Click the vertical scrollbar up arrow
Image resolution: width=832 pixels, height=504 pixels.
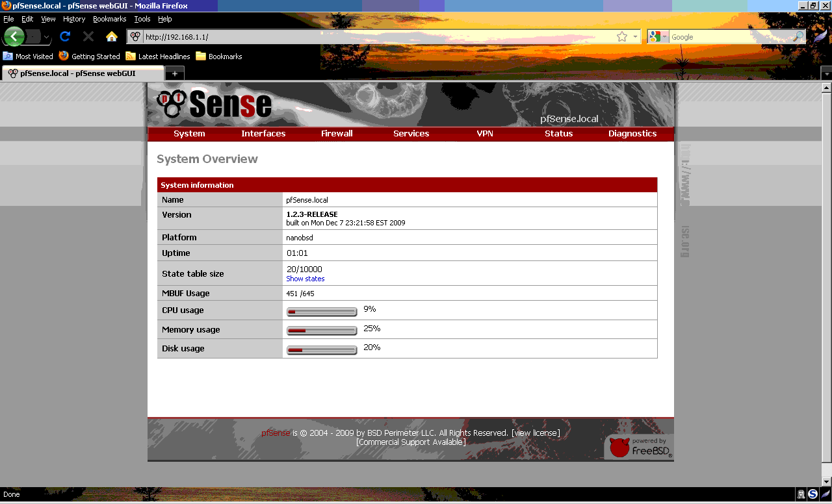[x=826, y=88]
